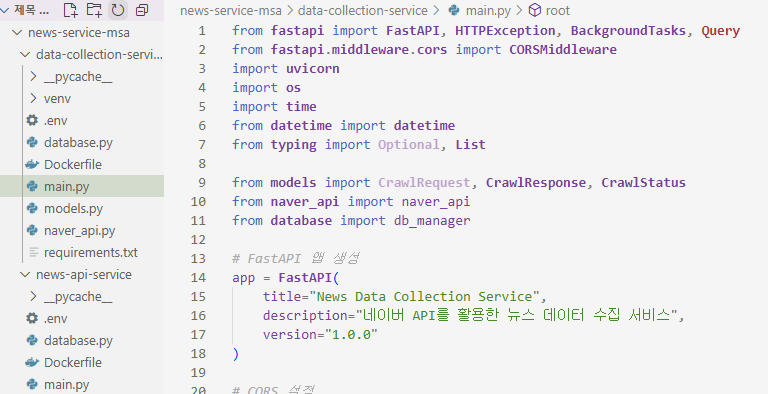The height and width of the screenshot is (394, 768).
Task: Click data-collection-service in the breadcrumb
Action: (x=362, y=10)
